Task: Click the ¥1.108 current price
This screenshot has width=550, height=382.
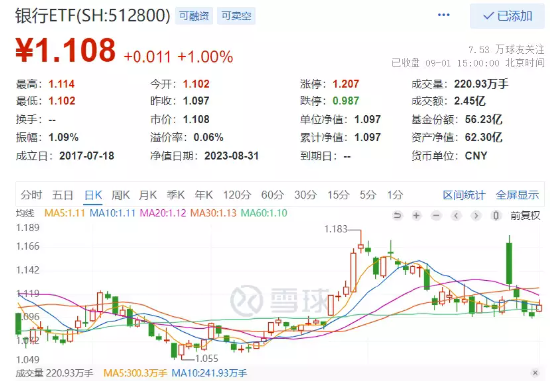Action: 65,51
